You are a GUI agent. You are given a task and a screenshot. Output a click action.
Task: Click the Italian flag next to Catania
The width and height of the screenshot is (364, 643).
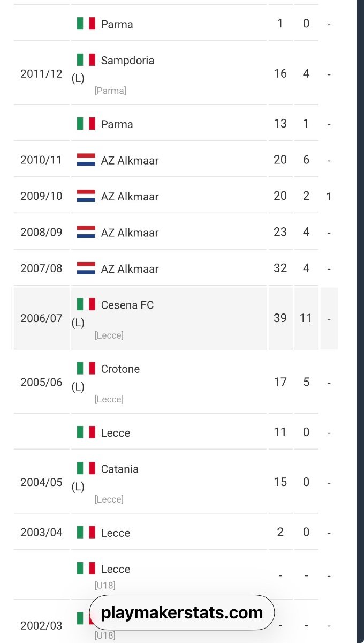[x=86, y=469]
